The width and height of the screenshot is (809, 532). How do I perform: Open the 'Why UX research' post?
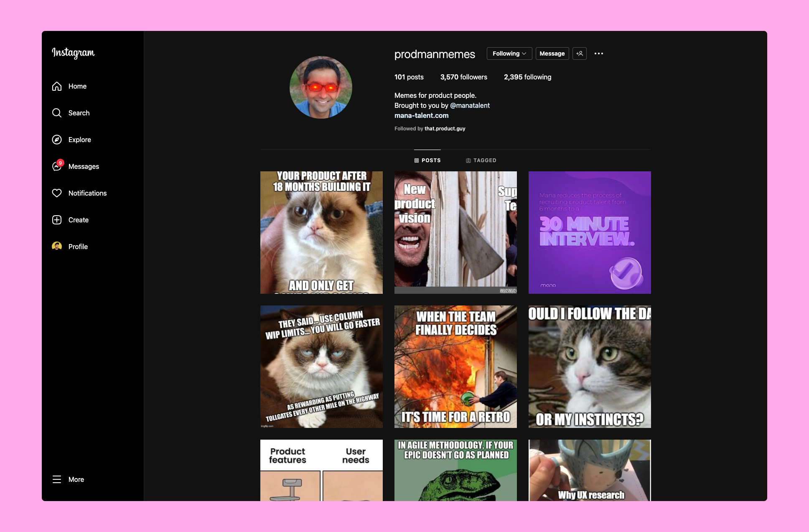click(x=590, y=470)
